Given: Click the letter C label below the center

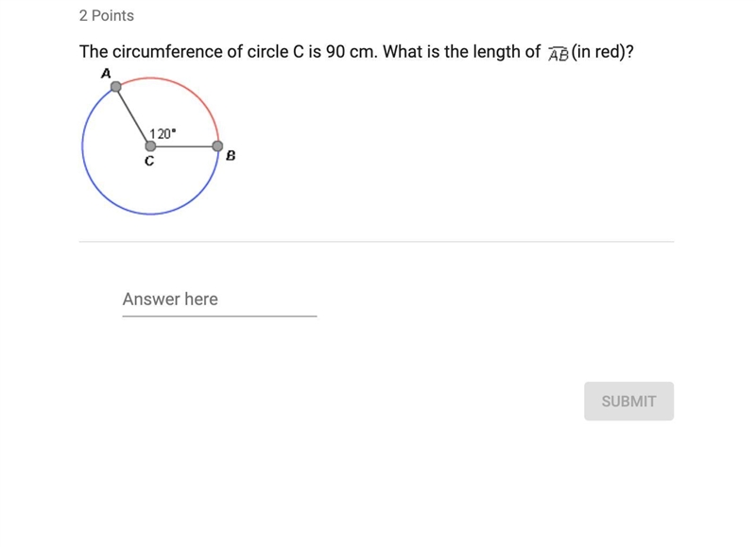Looking at the screenshot, I should pos(149,161).
